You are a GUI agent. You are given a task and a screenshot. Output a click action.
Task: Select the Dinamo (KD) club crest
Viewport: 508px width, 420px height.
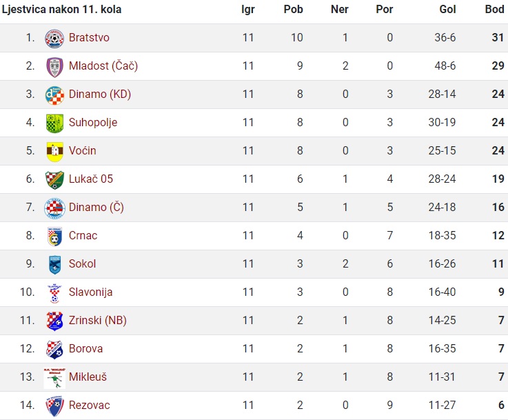coord(54,96)
